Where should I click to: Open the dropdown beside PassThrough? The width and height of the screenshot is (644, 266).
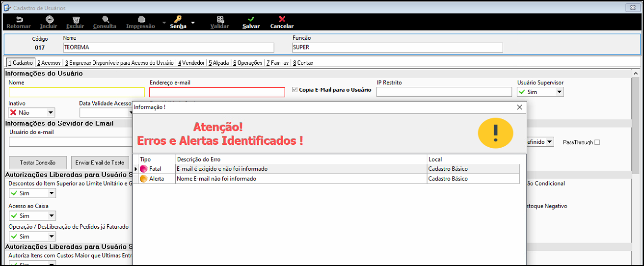pos(550,142)
